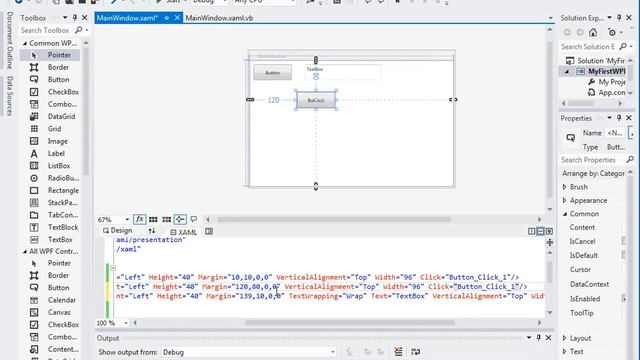Select the Solution 'MyFirst...' node
The height and width of the screenshot is (360, 640).
click(596, 61)
